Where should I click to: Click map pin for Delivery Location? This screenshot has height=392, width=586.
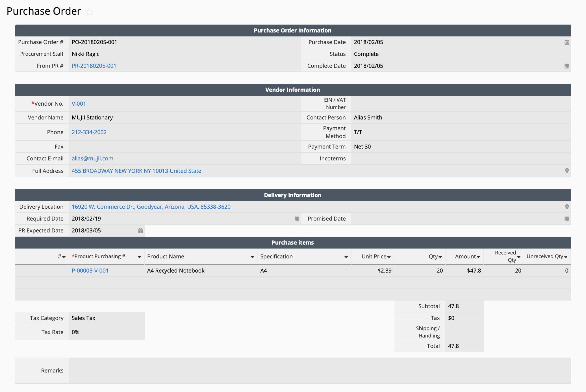coord(567,207)
